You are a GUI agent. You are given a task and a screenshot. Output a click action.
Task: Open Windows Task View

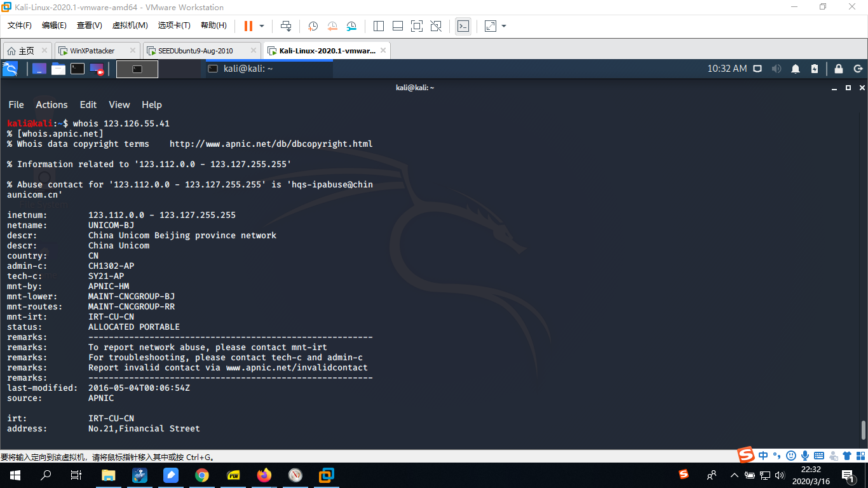pos(76,475)
